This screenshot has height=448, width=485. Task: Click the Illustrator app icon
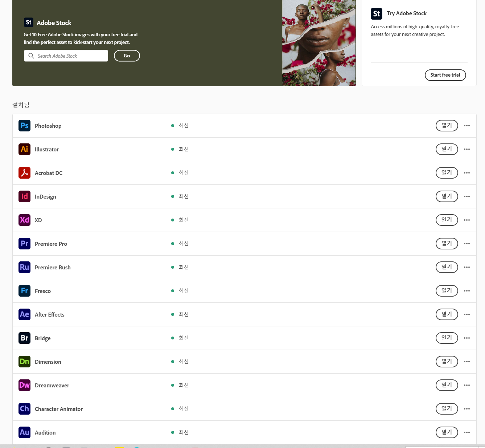click(24, 149)
